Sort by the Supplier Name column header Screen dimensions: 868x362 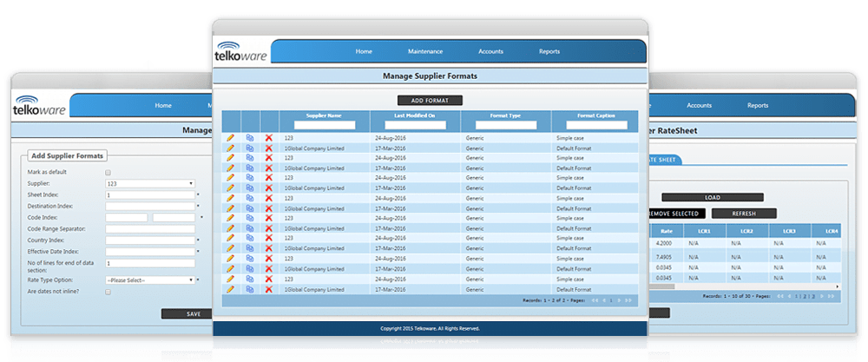pos(324,115)
